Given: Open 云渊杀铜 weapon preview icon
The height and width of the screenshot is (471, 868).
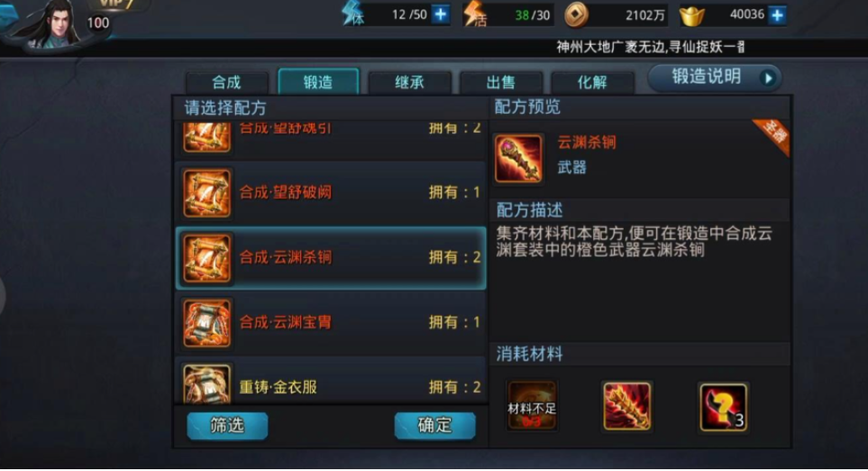Looking at the screenshot, I should click(x=518, y=159).
